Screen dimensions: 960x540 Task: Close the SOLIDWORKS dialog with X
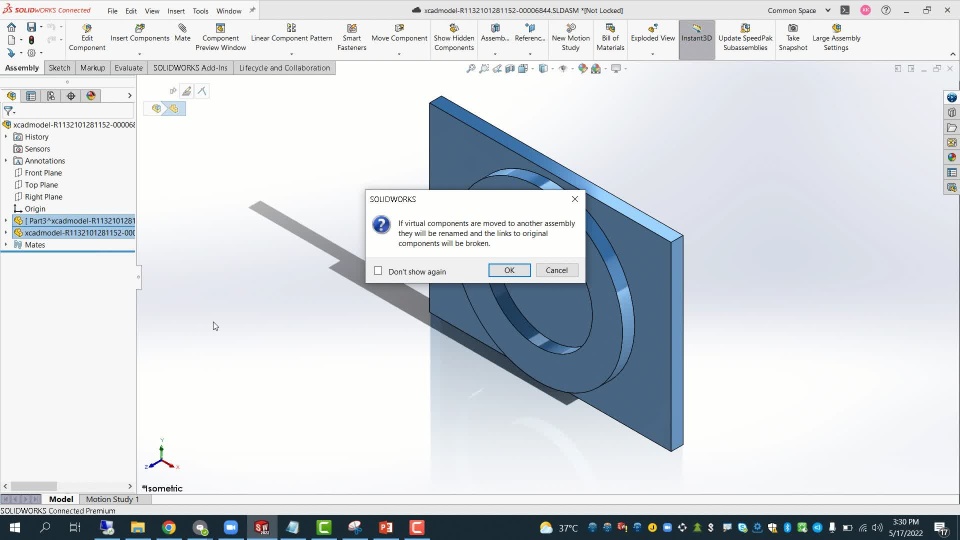[x=574, y=199]
